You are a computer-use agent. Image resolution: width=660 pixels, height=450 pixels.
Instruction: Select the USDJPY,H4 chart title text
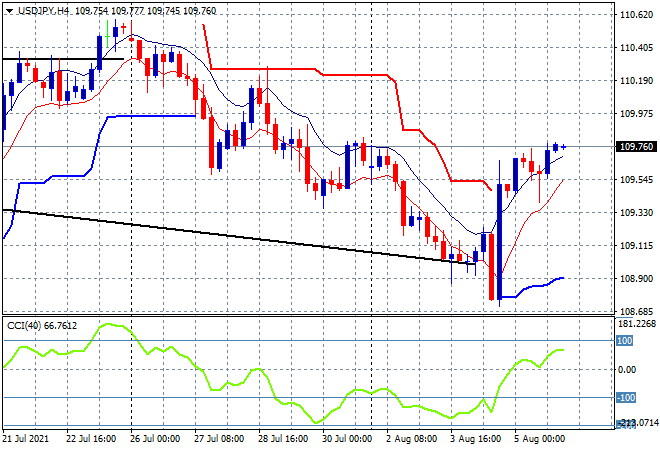[x=43, y=11]
